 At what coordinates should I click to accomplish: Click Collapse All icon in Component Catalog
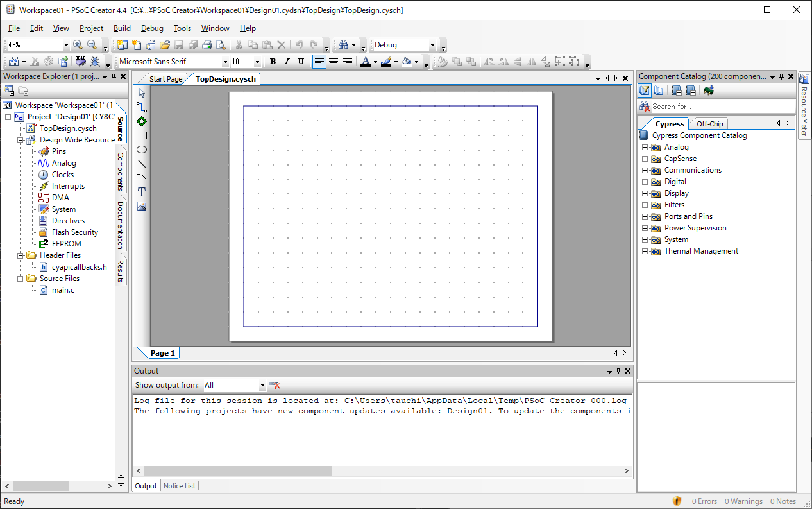[690, 91]
